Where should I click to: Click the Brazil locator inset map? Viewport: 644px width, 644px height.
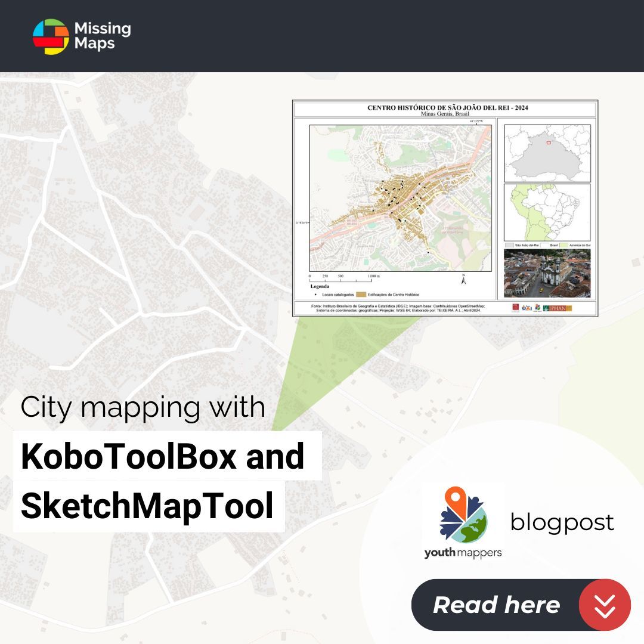pos(547,212)
